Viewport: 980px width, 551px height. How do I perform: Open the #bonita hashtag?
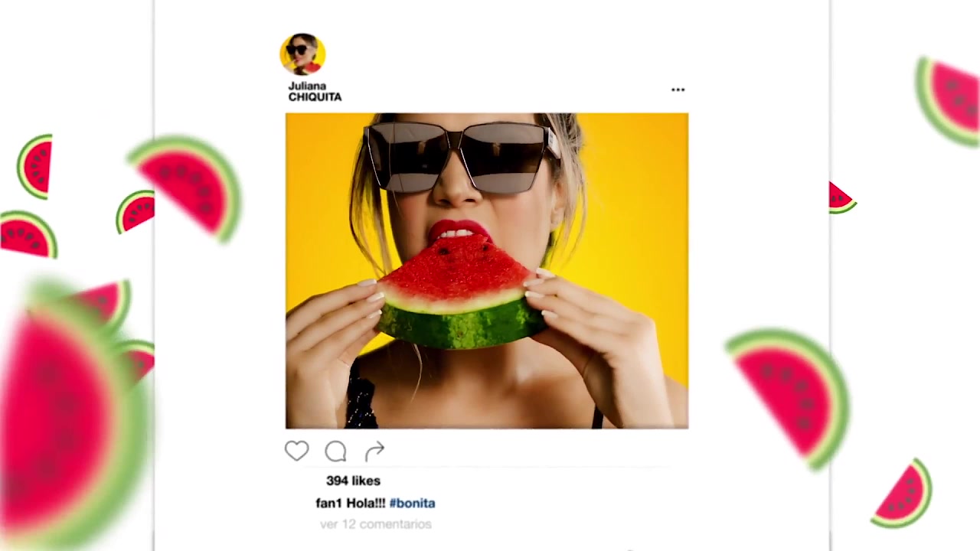(412, 503)
